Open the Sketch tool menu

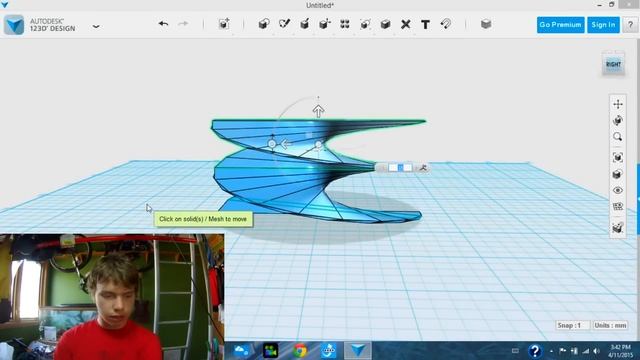click(x=284, y=24)
